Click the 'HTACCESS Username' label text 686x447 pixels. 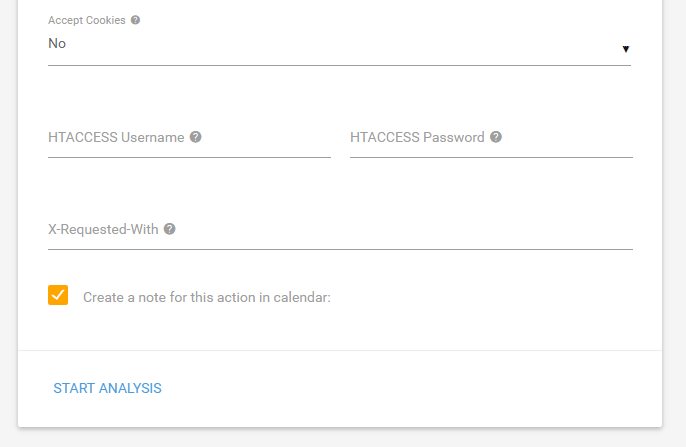click(x=116, y=138)
